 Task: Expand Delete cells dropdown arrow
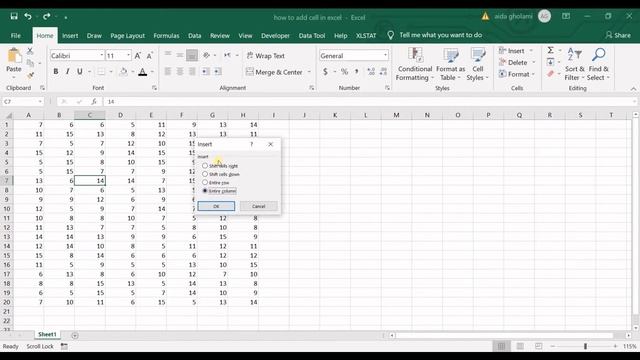point(533,62)
